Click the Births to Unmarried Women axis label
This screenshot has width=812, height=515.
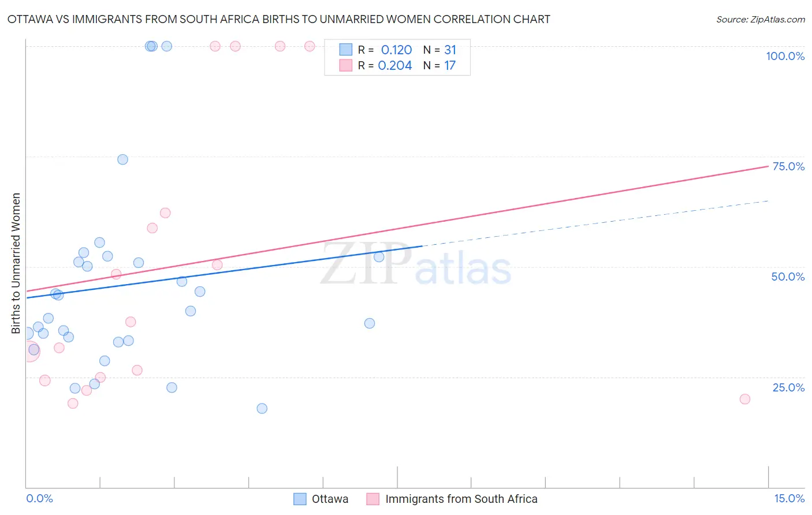(16, 263)
